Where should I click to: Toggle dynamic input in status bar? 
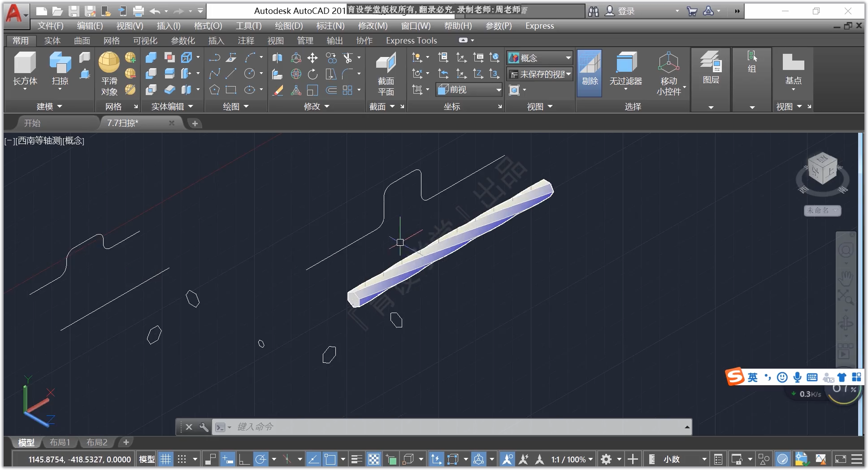click(228, 459)
